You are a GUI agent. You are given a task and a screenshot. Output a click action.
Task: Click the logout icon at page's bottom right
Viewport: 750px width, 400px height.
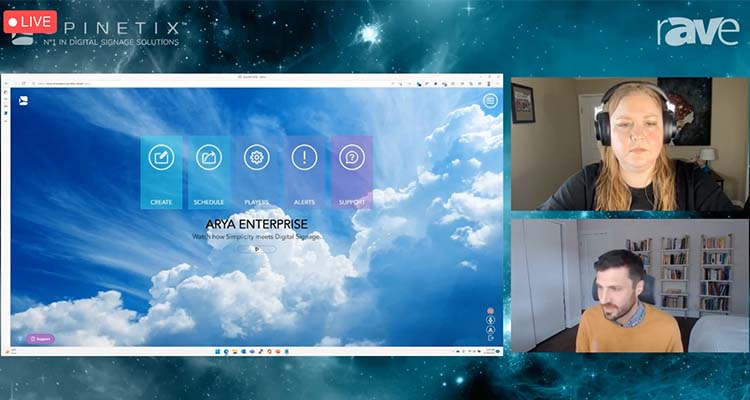pyautogui.click(x=490, y=338)
